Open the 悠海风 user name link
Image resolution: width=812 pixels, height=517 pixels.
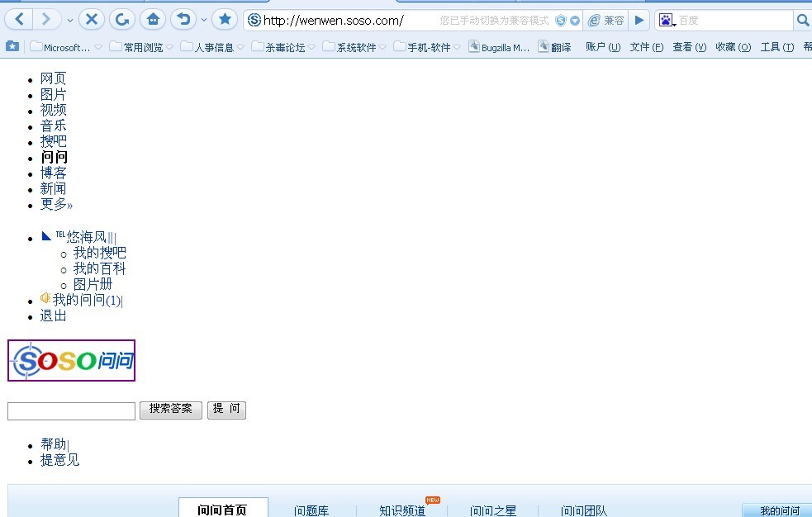point(86,237)
